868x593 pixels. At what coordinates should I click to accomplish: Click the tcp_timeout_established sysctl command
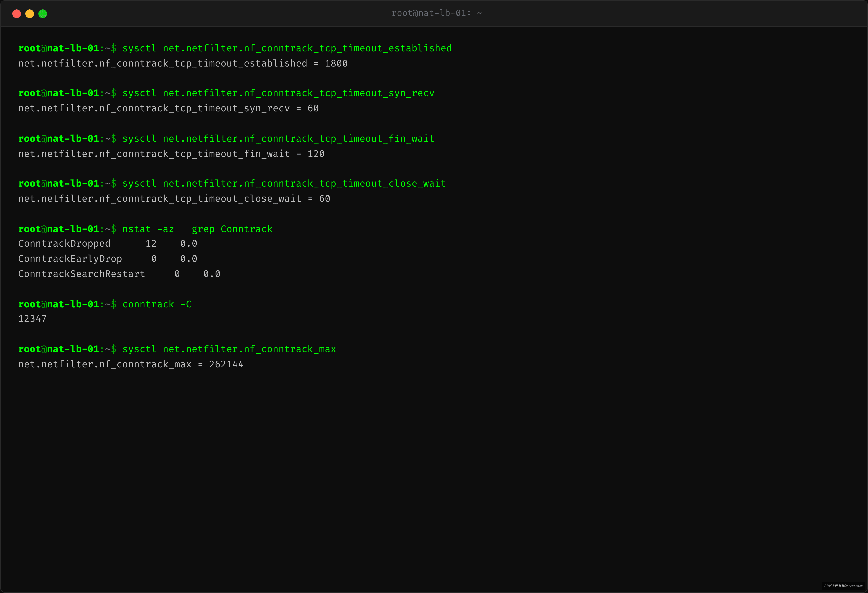pyautogui.click(x=287, y=48)
